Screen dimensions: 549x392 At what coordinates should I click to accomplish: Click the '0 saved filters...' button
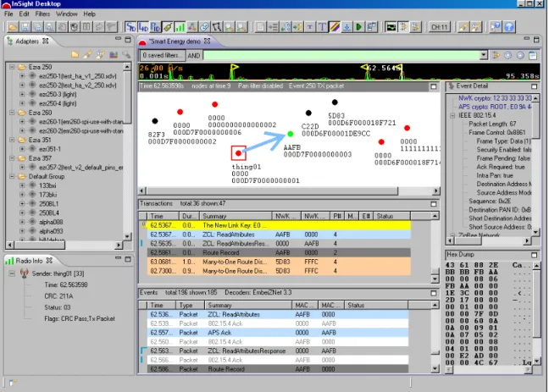click(x=163, y=55)
